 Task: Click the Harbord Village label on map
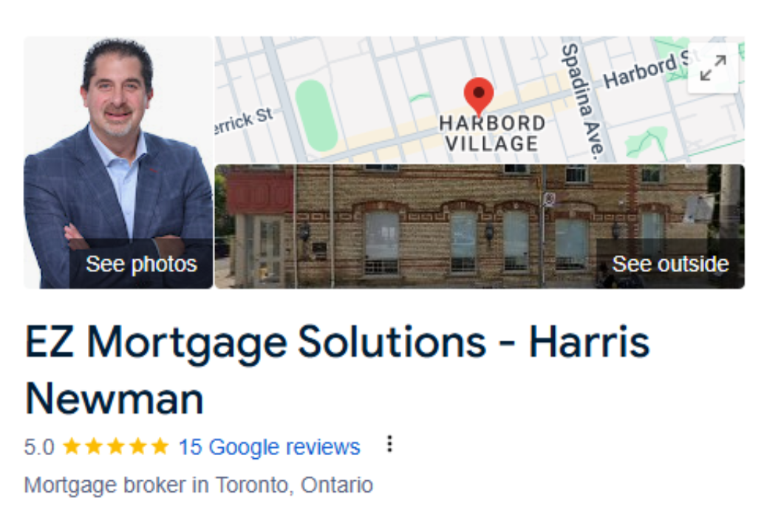(492, 134)
